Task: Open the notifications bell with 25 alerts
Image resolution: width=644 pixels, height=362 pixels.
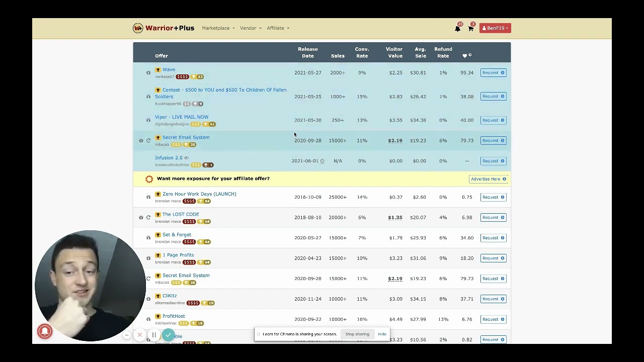Action: [x=458, y=29]
